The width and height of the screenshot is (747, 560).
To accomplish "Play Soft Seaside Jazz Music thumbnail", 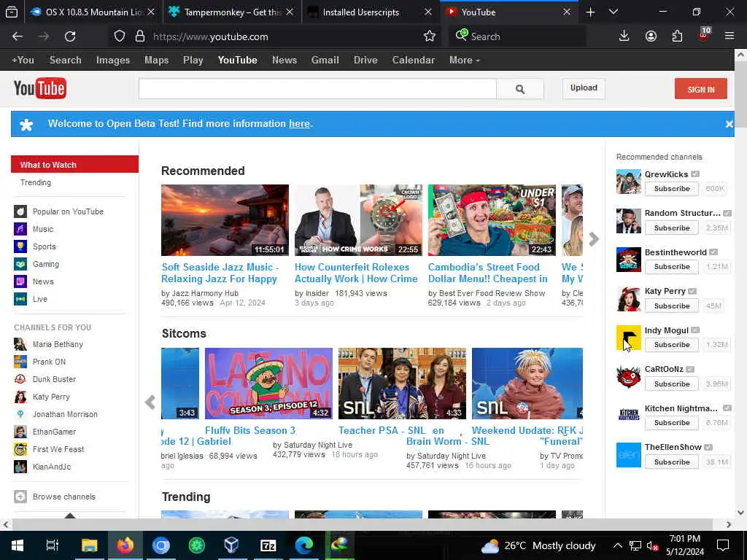I will (225, 220).
